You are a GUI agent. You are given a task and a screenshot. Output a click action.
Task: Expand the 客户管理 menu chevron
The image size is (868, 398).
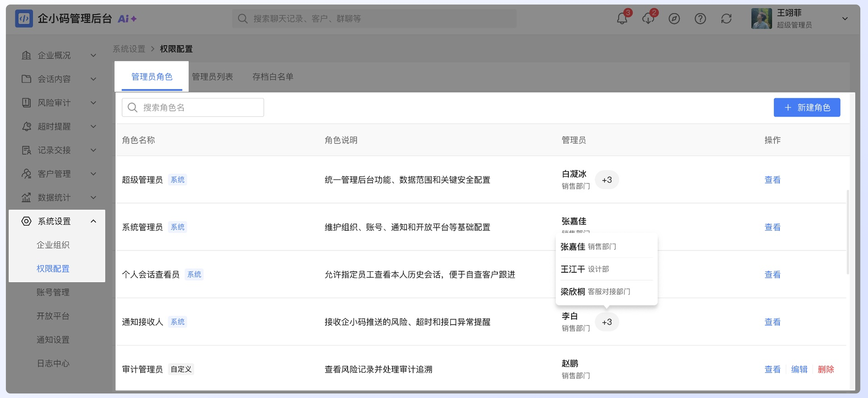93,174
